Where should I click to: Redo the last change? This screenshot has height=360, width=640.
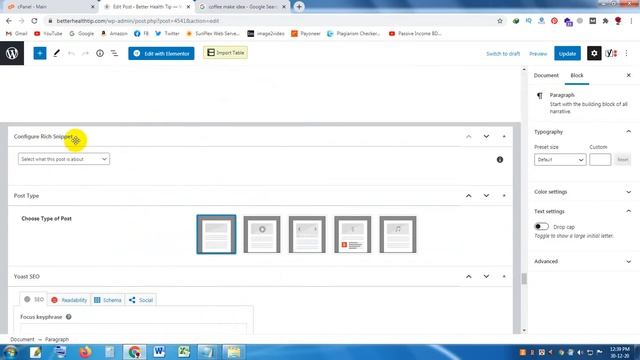pyautogui.click(x=85, y=53)
